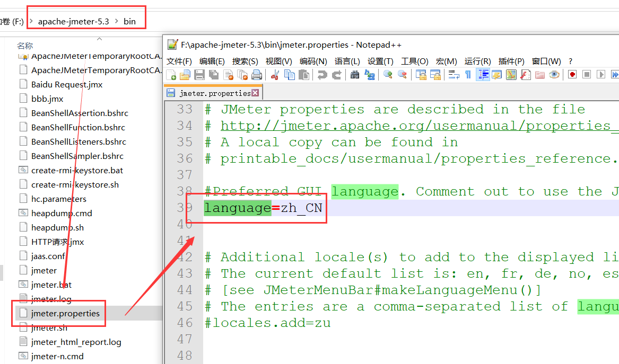Click bin folder in Explorer breadcrumb
619x364 pixels.
coord(129,21)
